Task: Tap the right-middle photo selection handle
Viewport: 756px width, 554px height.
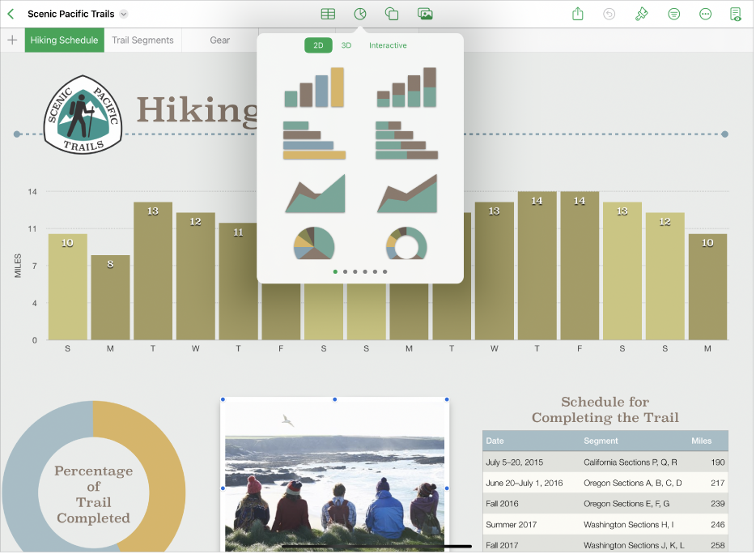Action: coord(447,488)
